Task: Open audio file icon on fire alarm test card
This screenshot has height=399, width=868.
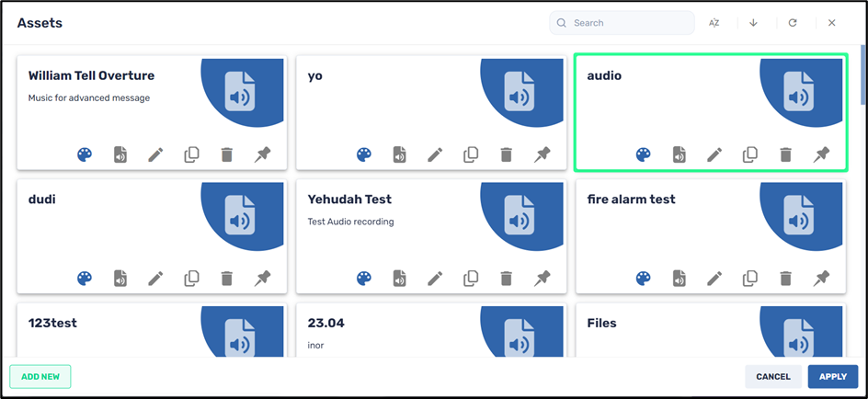Action: pyautogui.click(x=679, y=278)
